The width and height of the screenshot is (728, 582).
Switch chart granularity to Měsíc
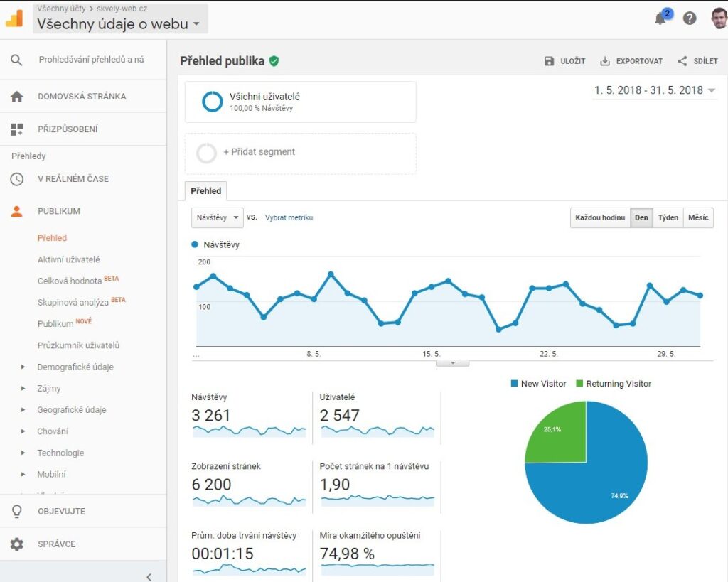pos(697,217)
